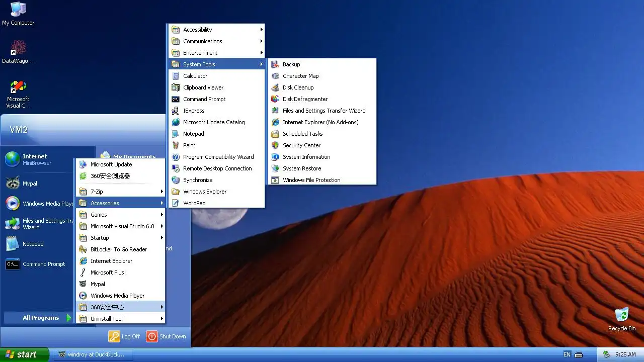Choose Files and Settings Transfer Wizard in System Tools
The image size is (644, 362).
(x=322, y=111)
